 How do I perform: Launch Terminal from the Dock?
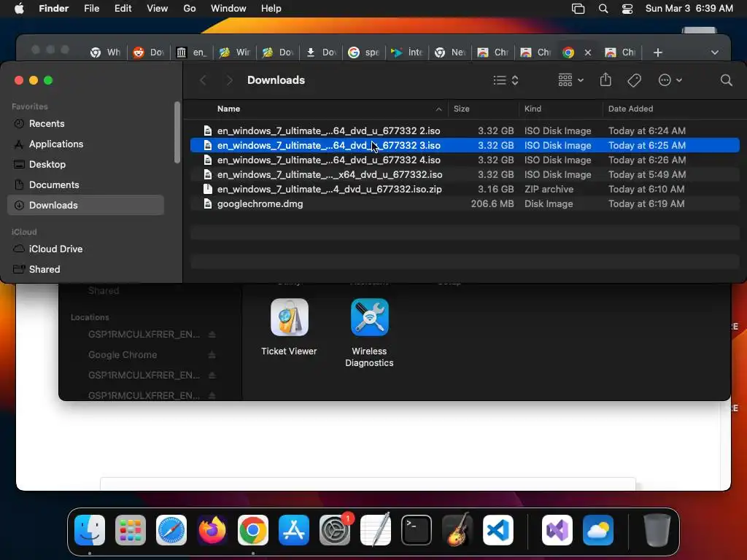(x=417, y=530)
